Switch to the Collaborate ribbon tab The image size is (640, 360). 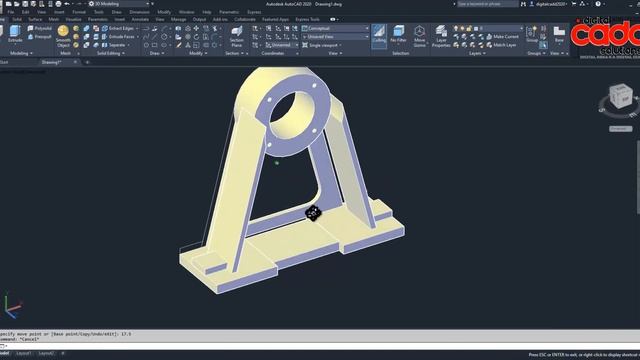click(245, 20)
